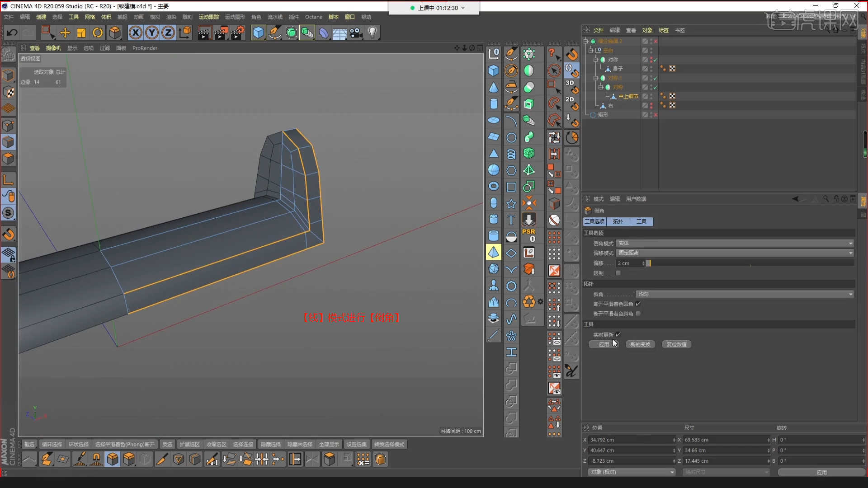Expand the class timer dropdown arrow
The image size is (868, 488).
click(463, 8)
